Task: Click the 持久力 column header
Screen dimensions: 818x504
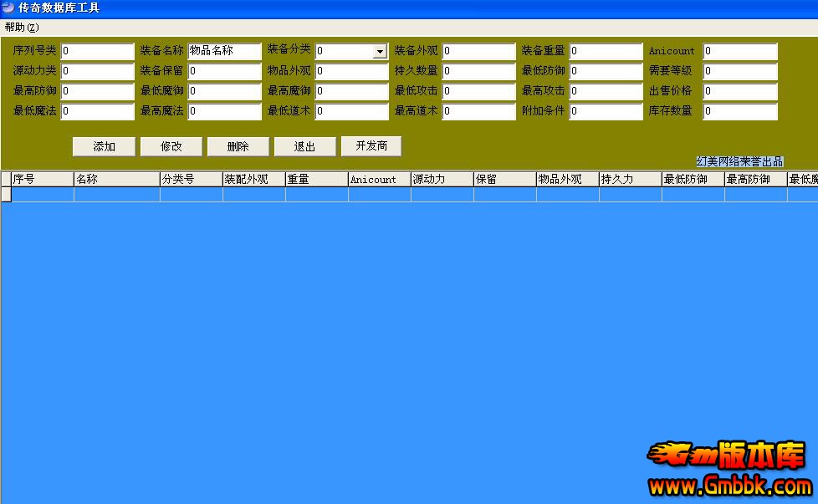Action: [x=629, y=179]
